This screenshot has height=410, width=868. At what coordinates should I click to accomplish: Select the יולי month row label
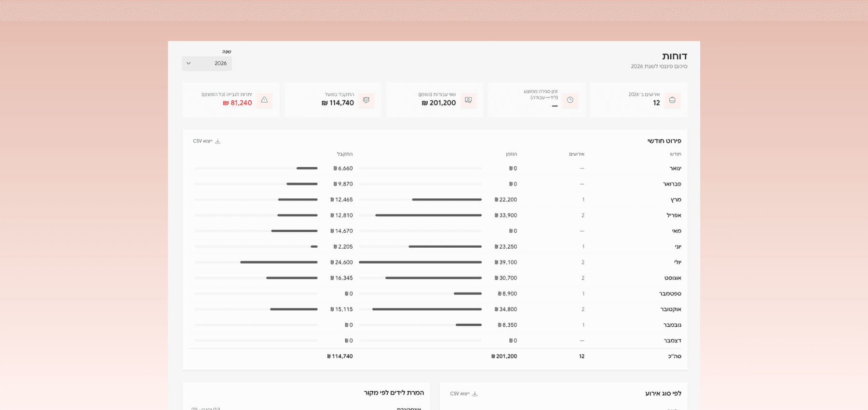tap(678, 263)
